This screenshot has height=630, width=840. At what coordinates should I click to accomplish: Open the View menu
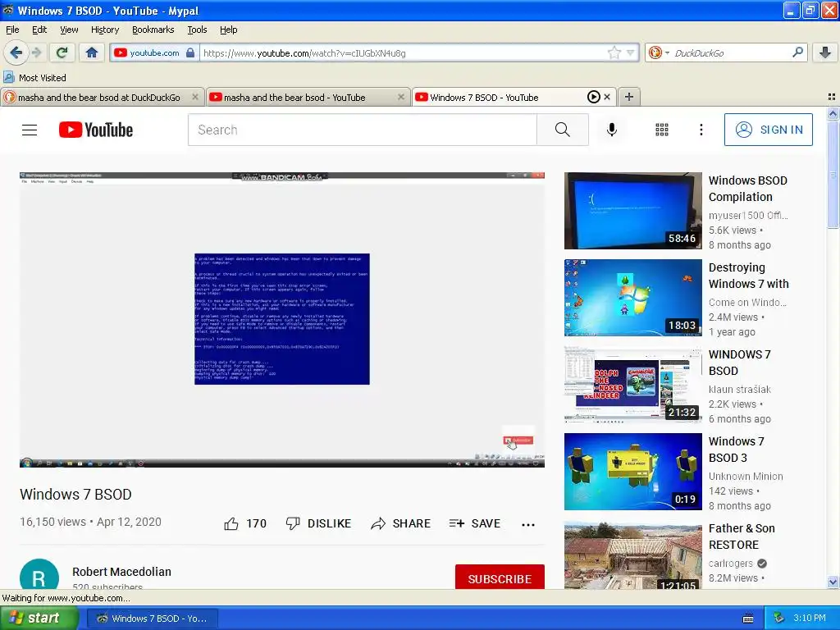(69, 30)
